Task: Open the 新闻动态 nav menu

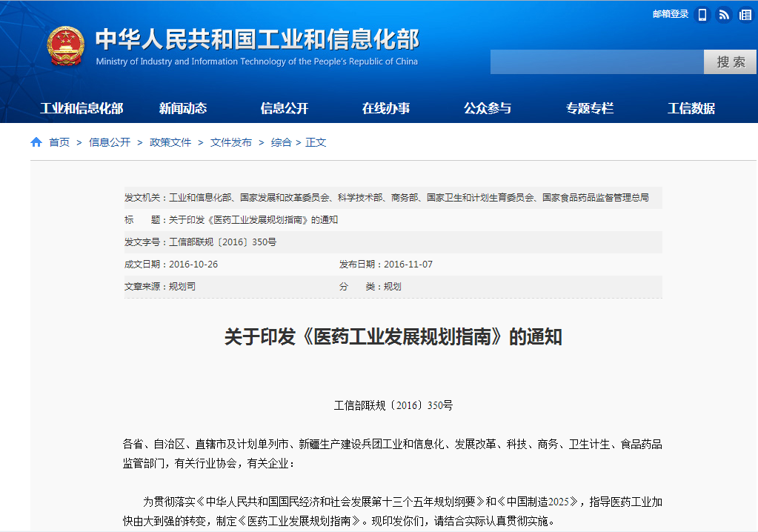Action: 183,108
